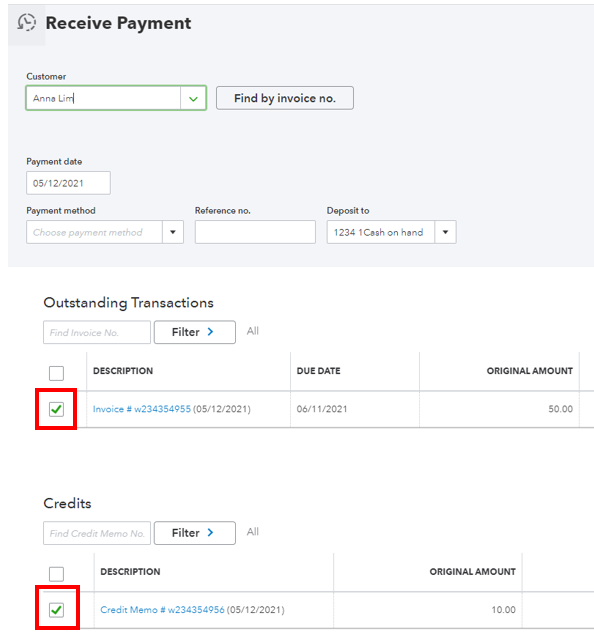Open the Customer dropdown arrow
The image size is (594, 642).
[193, 98]
